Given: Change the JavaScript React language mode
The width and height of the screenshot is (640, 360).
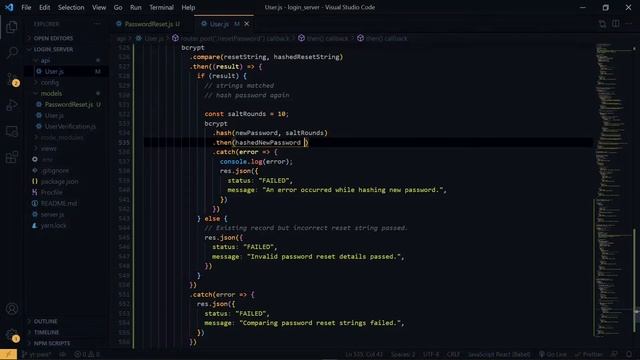Looking at the screenshot, I should tap(499, 354).
